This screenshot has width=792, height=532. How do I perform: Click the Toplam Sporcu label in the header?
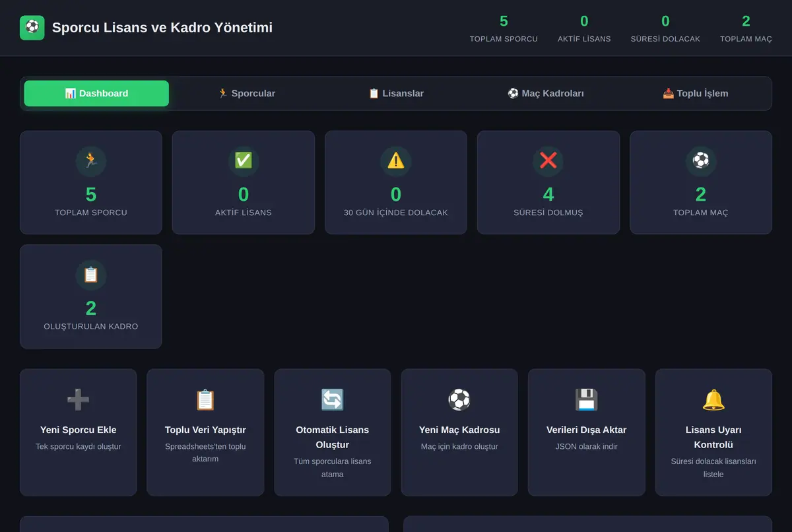[x=504, y=39]
